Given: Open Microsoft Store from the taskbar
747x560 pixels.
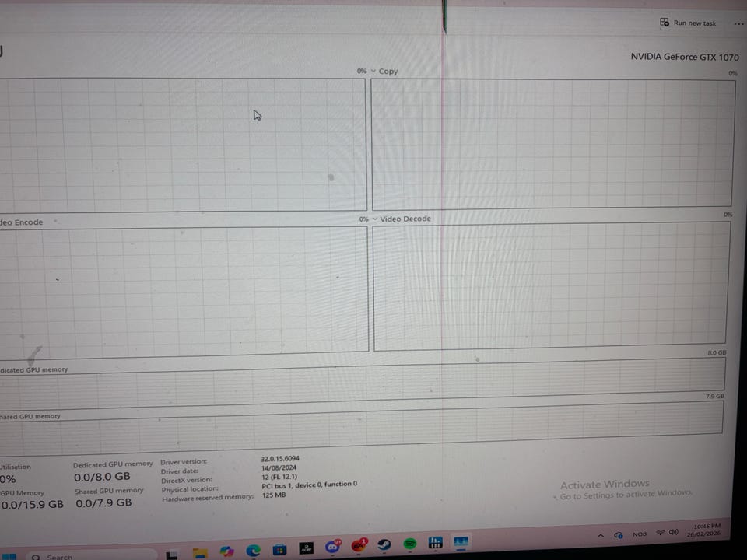Looking at the screenshot, I should coord(279,550).
